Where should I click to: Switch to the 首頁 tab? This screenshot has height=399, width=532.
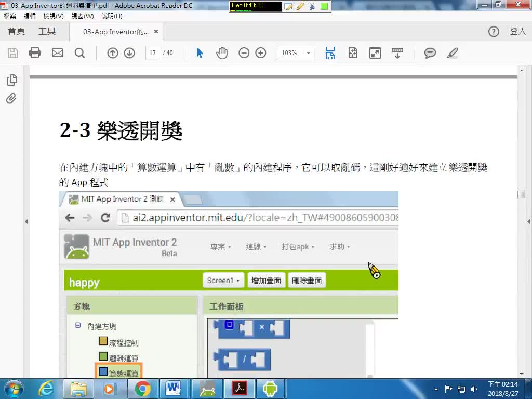16,31
